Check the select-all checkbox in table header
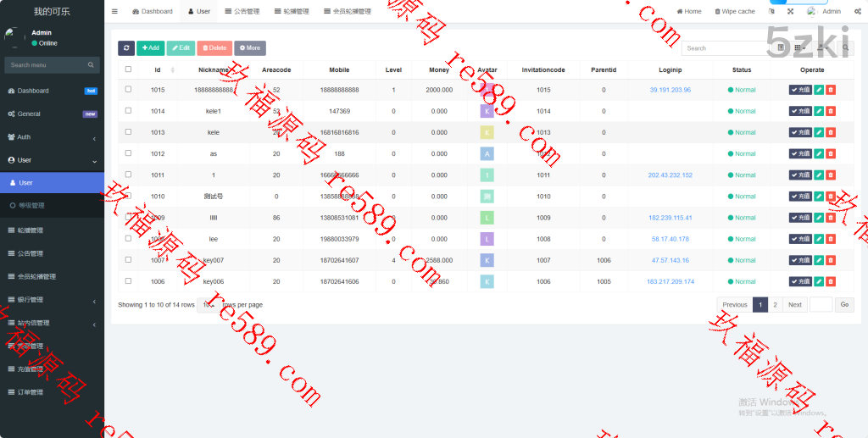The image size is (868, 438). pos(128,69)
